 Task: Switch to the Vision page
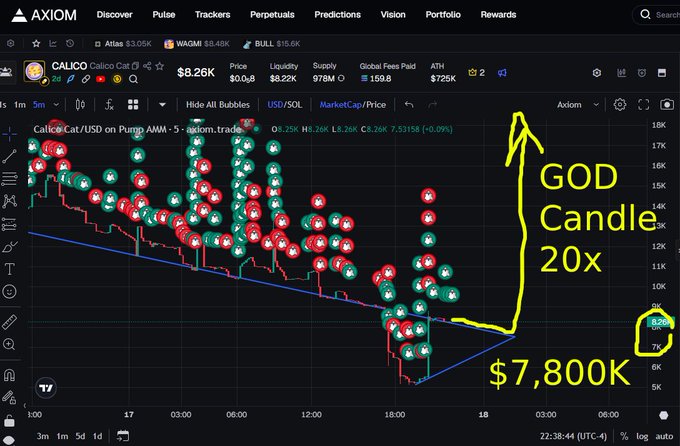coord(393,15)
